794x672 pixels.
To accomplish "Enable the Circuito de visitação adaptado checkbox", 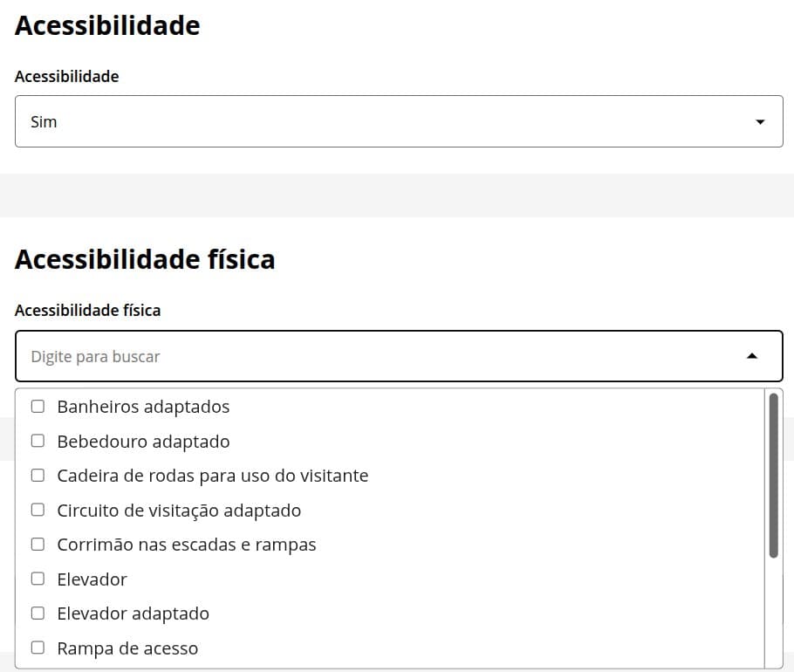I will pyautogui.click(x=38, y=510).
